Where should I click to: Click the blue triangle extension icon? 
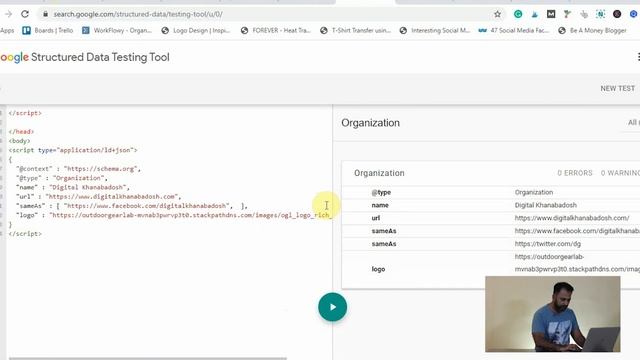tap(534, 14)
